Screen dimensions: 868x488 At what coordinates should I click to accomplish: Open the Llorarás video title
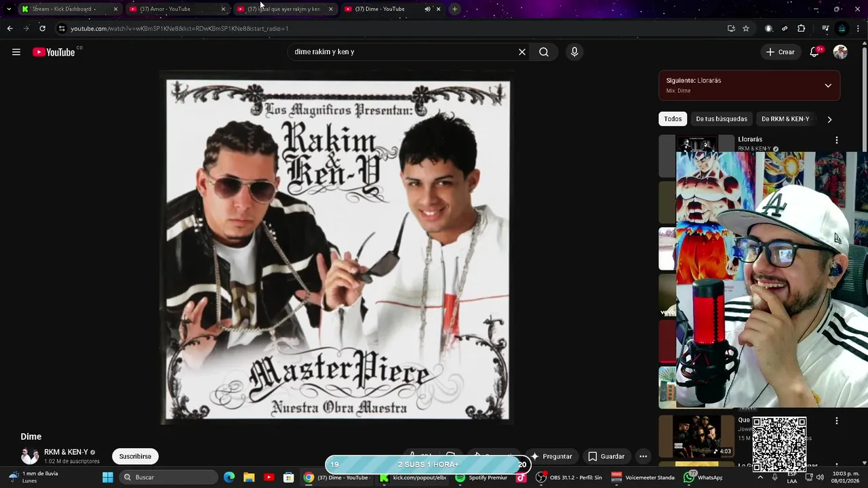(750, 140)
